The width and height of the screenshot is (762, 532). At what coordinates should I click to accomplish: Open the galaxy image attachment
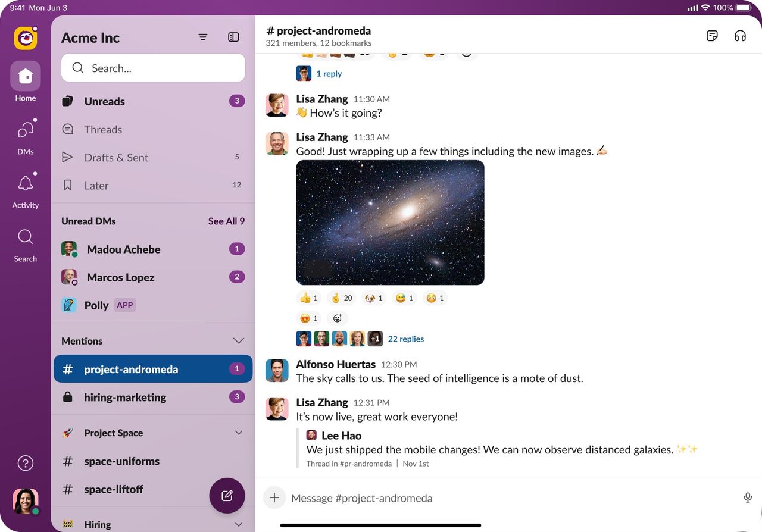pyautogui.click(x=390, y=223)
